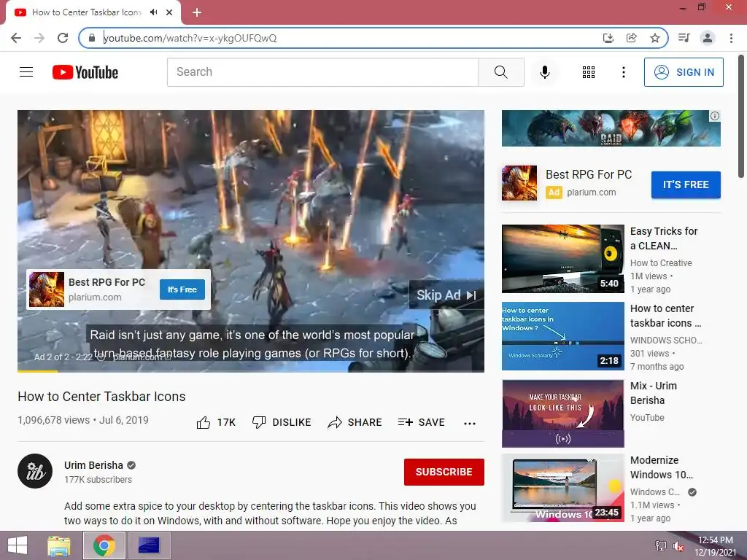Click the Urim Berisha channel avatar

35,471
